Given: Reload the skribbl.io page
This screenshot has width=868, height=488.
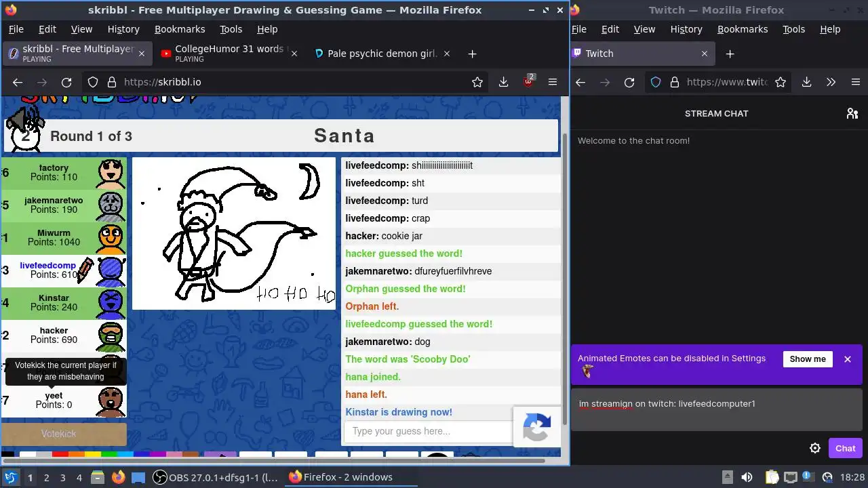Looking at the screenshot, I should (66, 82).
